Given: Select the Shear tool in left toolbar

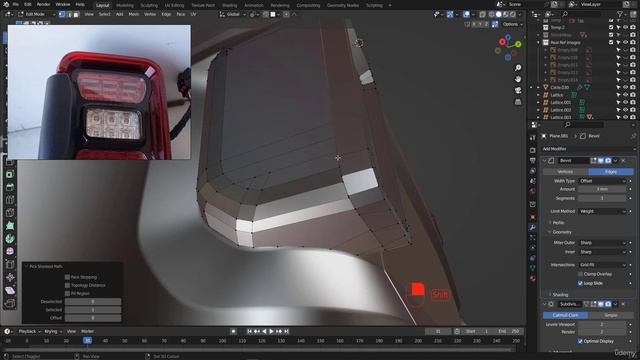Looking at the screenshot, I should click(x=10, y=290).
